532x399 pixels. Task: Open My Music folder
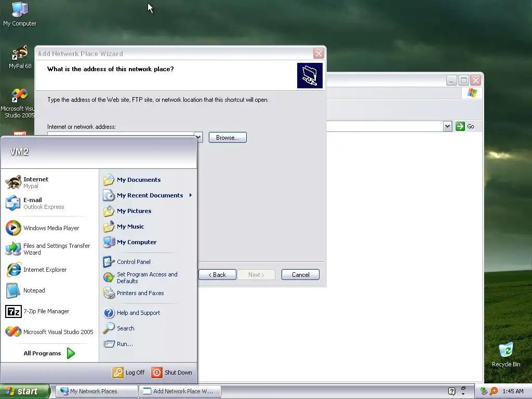click(148, 227)
